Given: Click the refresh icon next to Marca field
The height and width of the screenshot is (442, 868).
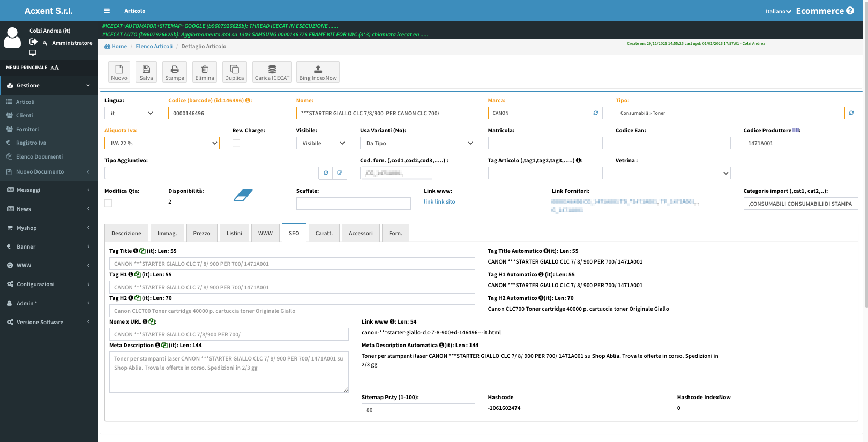Looking at the screenshot, I should [596, 113].
